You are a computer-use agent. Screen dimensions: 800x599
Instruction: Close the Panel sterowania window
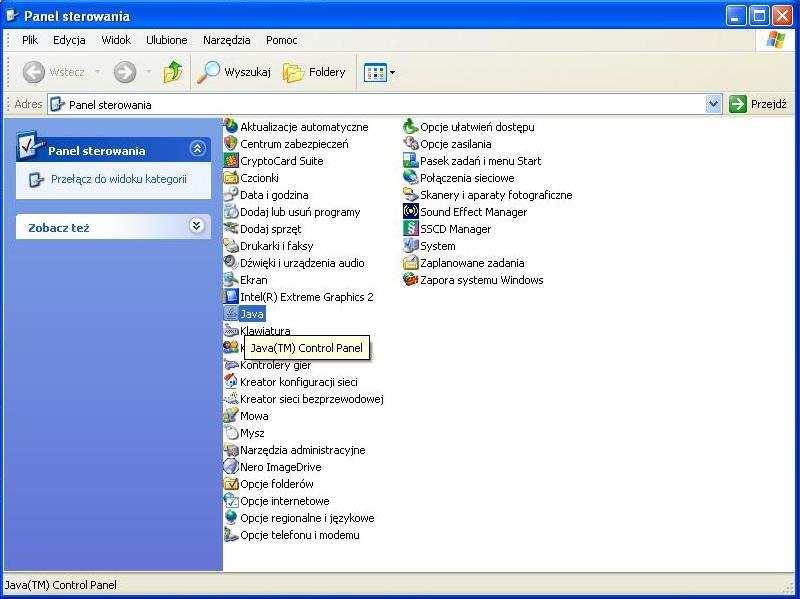[x=782, y=16]
